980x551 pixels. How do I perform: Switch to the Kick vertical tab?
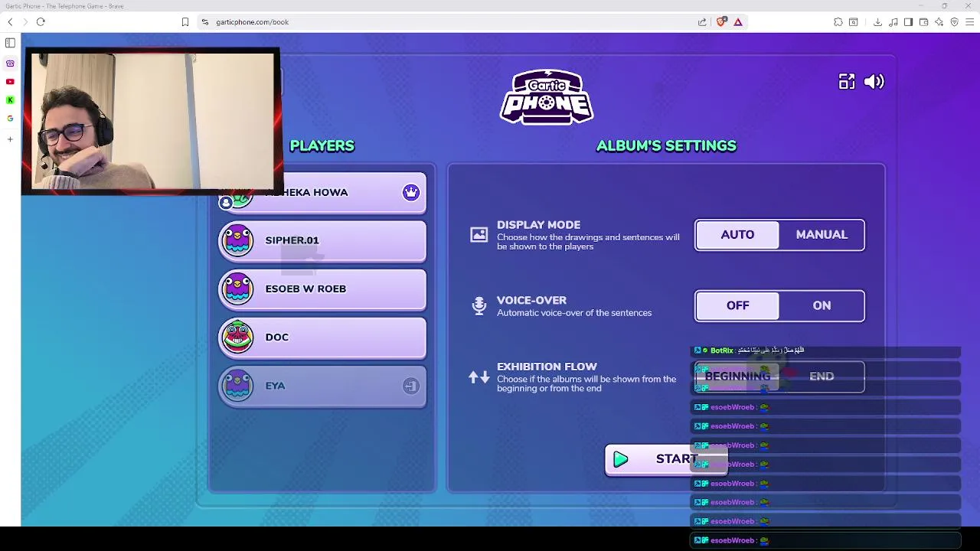point(10,99)
